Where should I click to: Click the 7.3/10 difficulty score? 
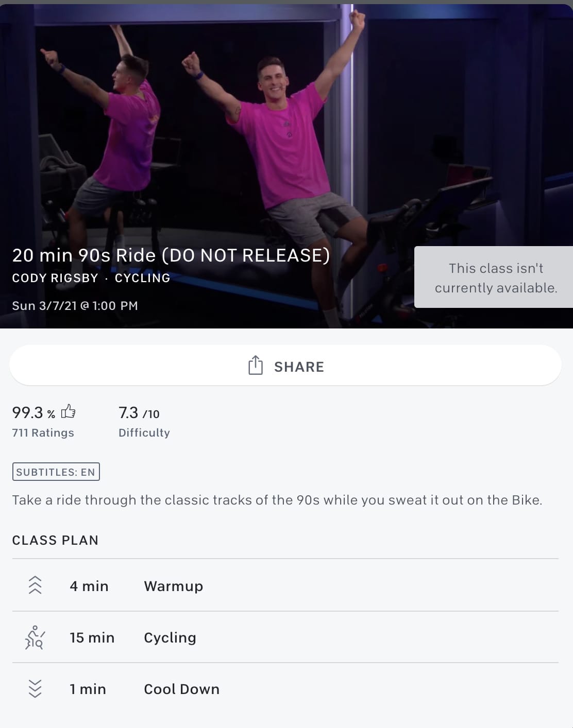[139, 412]
